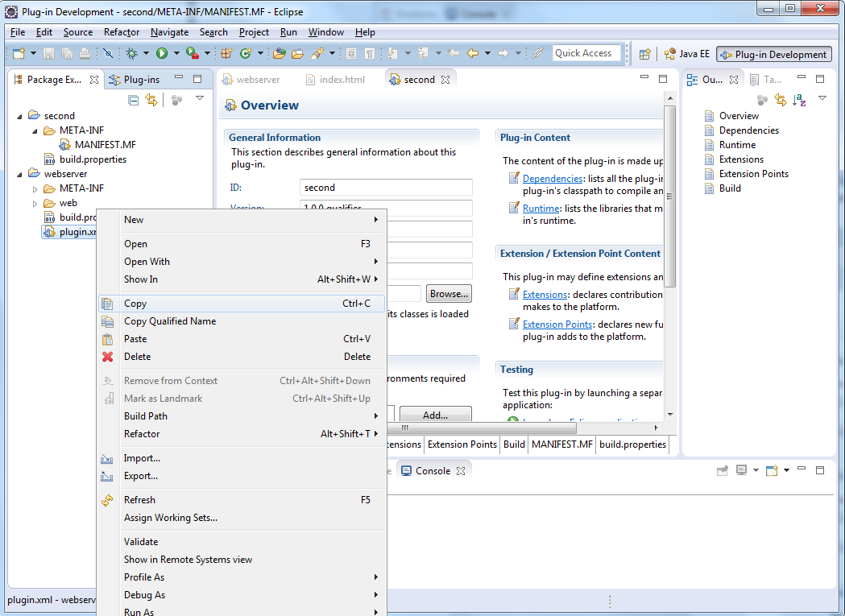Image resolution: width=845 pixels, height=616 pixels.
Task: Open Paste from the context menu
Action: click(242, 338)
